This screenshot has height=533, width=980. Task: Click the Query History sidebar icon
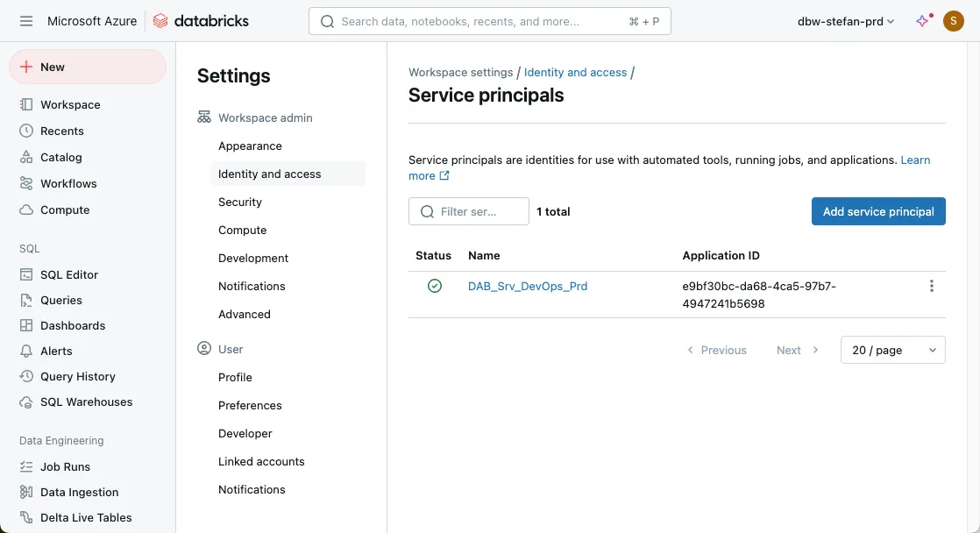[x=26, y=376]
